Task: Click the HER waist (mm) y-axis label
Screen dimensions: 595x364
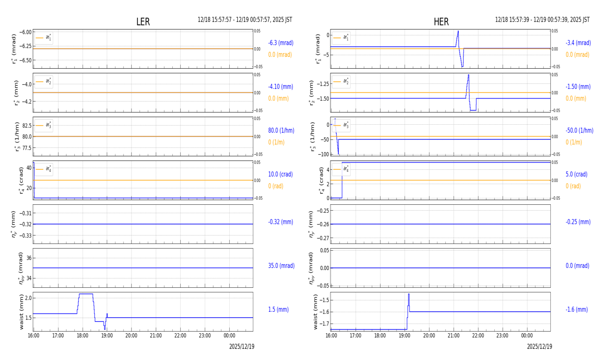Action: pyautogui.click(x=315, y=312)
